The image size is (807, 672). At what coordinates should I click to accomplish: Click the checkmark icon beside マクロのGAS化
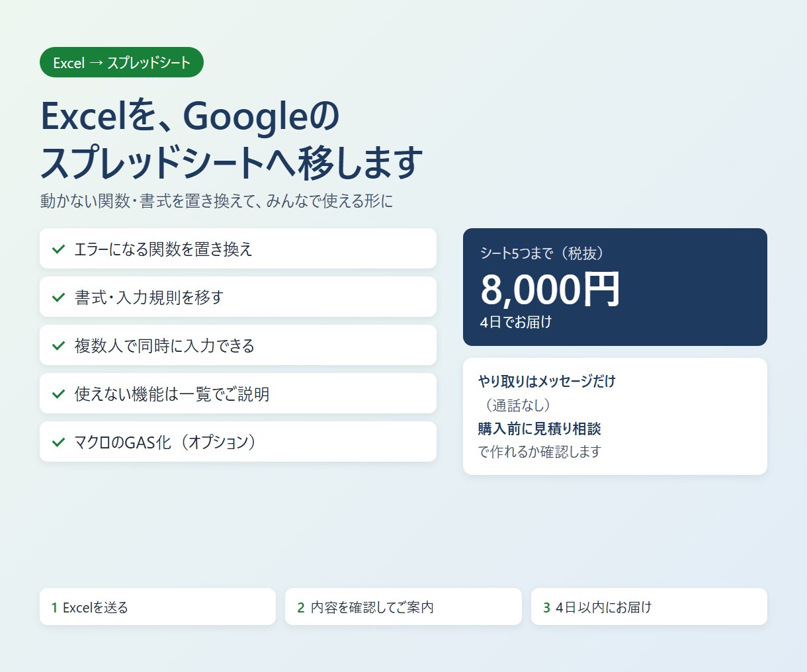tap(59, 442)
